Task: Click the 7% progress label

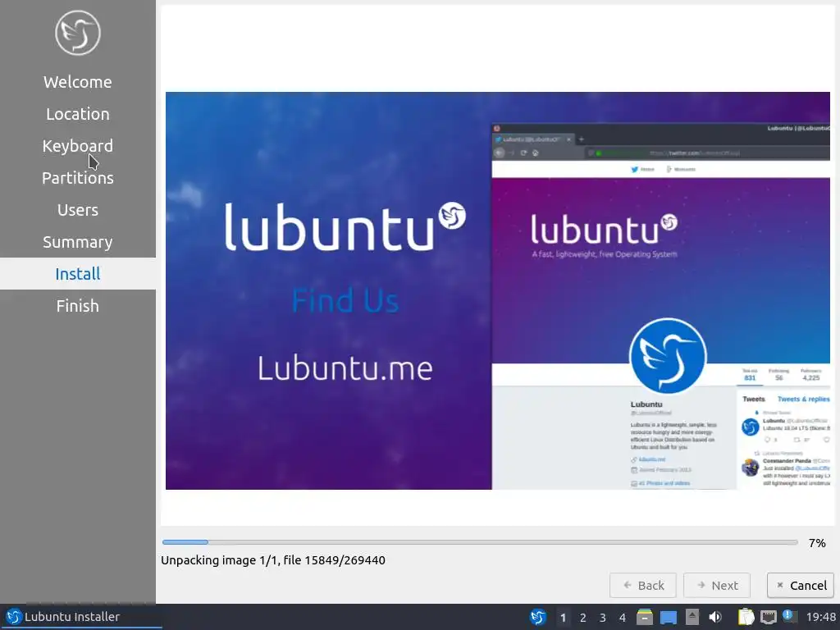Action: (817, 543)
